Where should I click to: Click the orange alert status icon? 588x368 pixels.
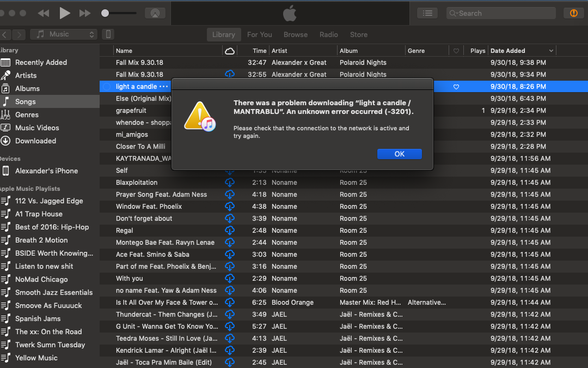click(x=573, y=13)
